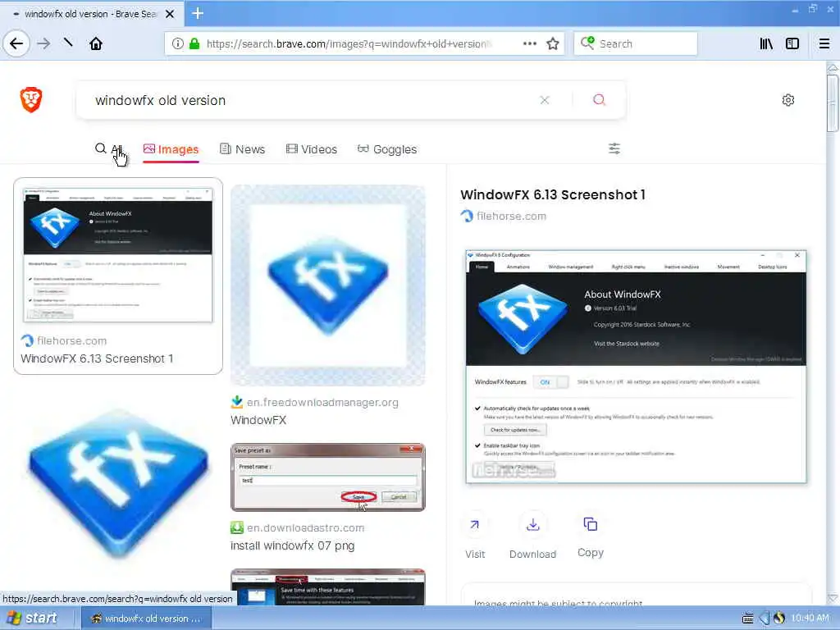Image resolution: width=840 pixels, height=630 pixels.
Task: Close the windowfx old version tab
Action: click(170, 14)
